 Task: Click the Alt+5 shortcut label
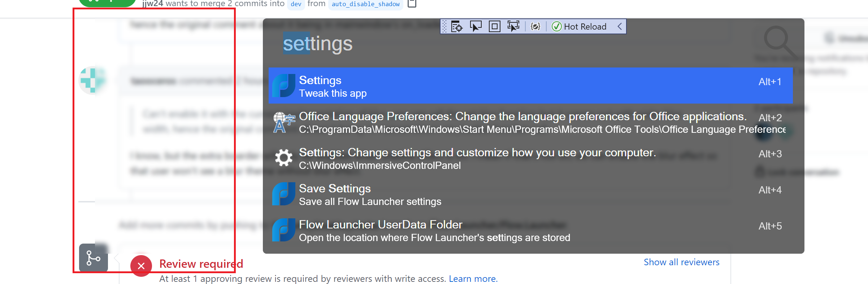[x=770, y=226]
